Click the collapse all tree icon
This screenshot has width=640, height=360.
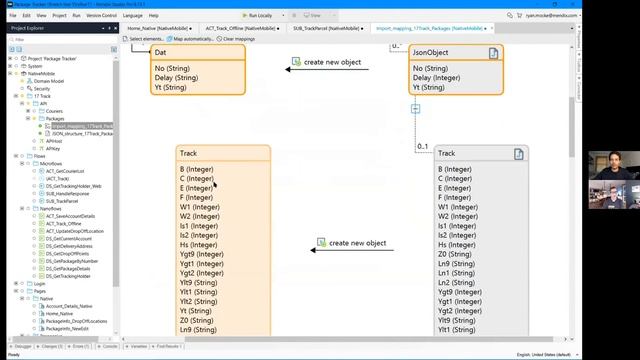point(19,49)
